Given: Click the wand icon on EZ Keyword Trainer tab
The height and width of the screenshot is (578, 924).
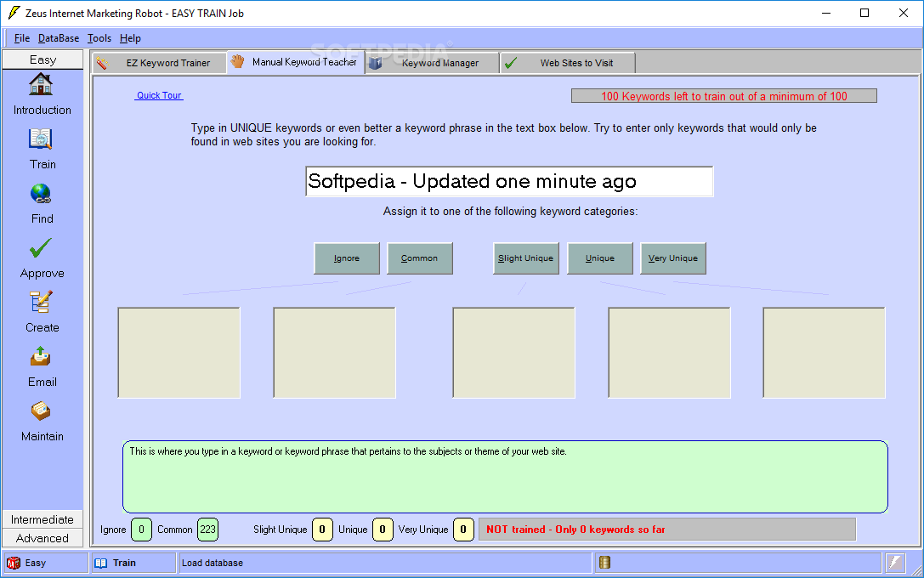Looking at the screenshot, I should [103, 63].
